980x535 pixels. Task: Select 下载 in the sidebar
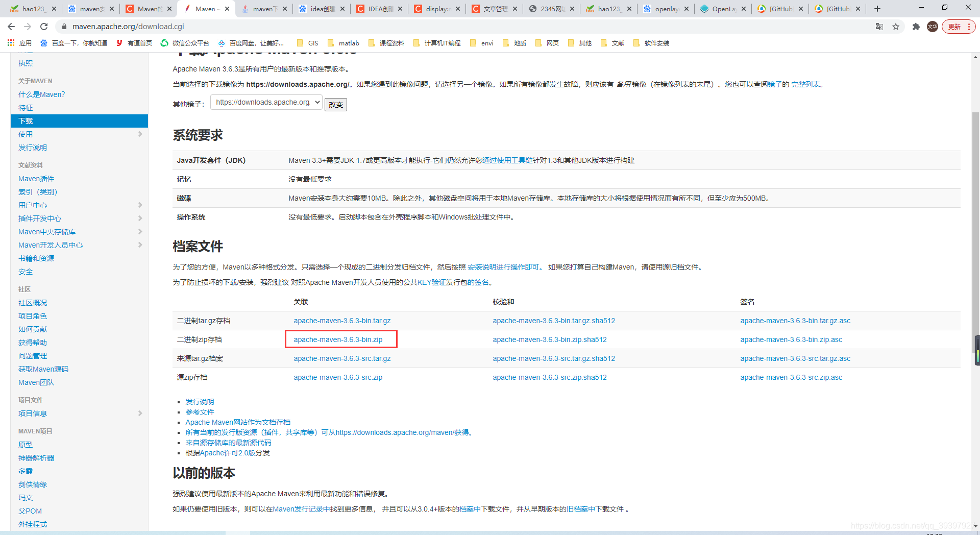click(79, 121)
